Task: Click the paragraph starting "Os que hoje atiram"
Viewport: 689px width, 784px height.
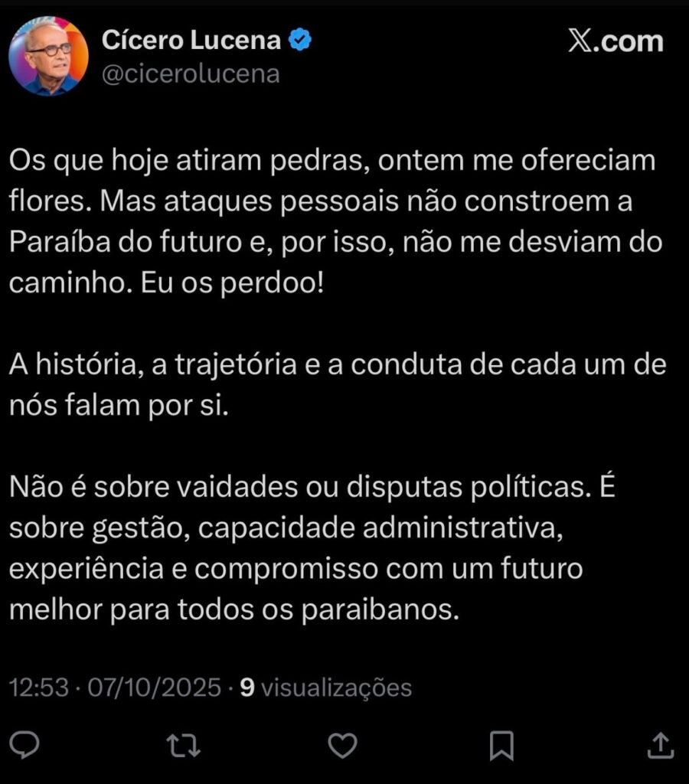Action: (334, 222)
